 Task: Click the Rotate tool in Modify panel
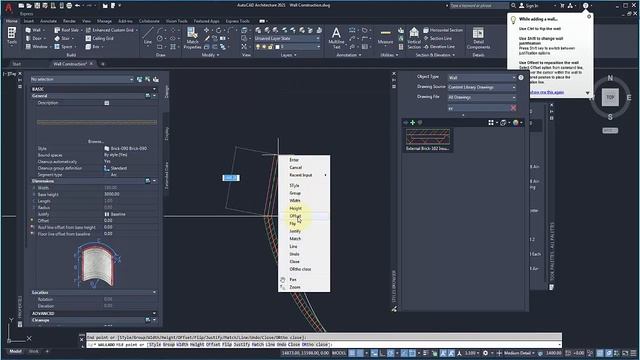219,30
